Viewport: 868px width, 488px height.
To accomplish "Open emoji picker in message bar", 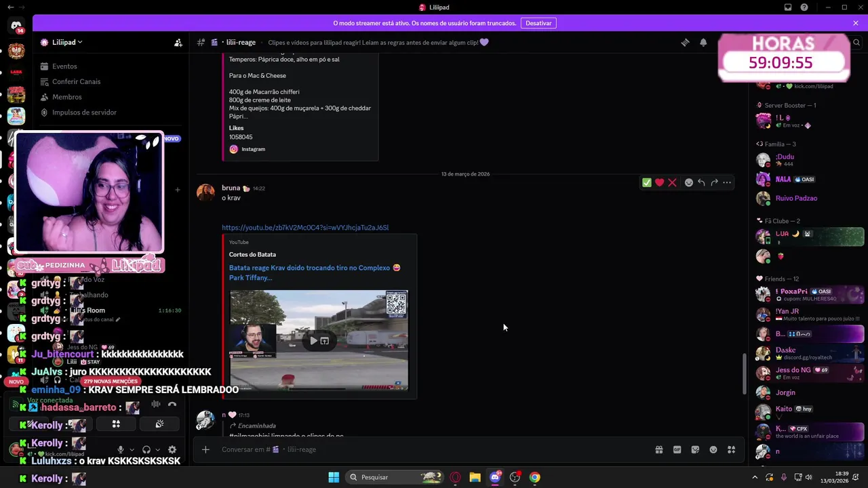I will (713, 449).
